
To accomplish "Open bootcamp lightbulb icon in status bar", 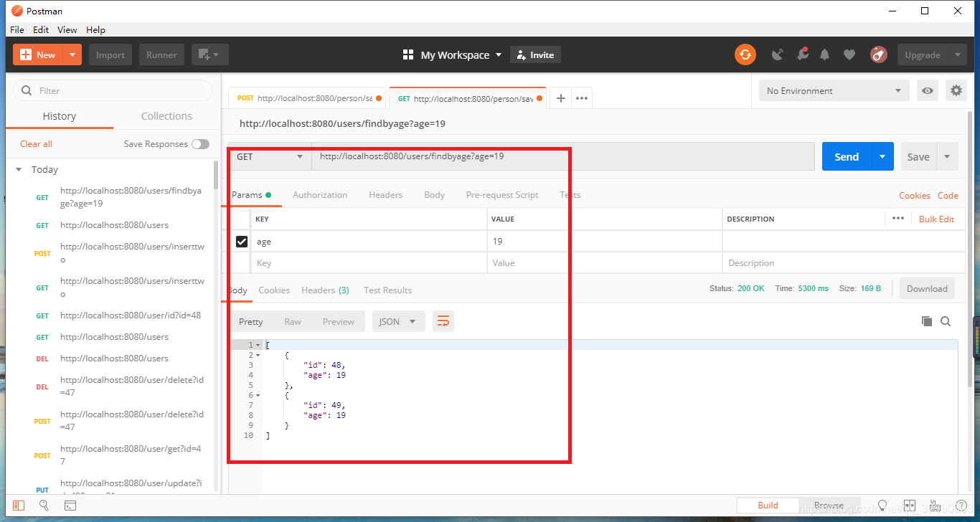I will 882,506.
